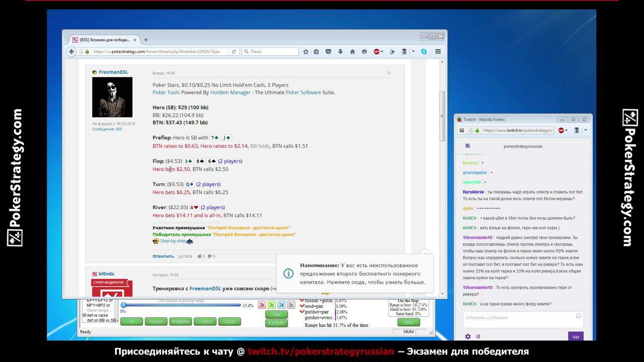Open Adblock dropdown arrow in Twitch window
Viewport: 644px width, 362px height.
(x=566, y=130)
